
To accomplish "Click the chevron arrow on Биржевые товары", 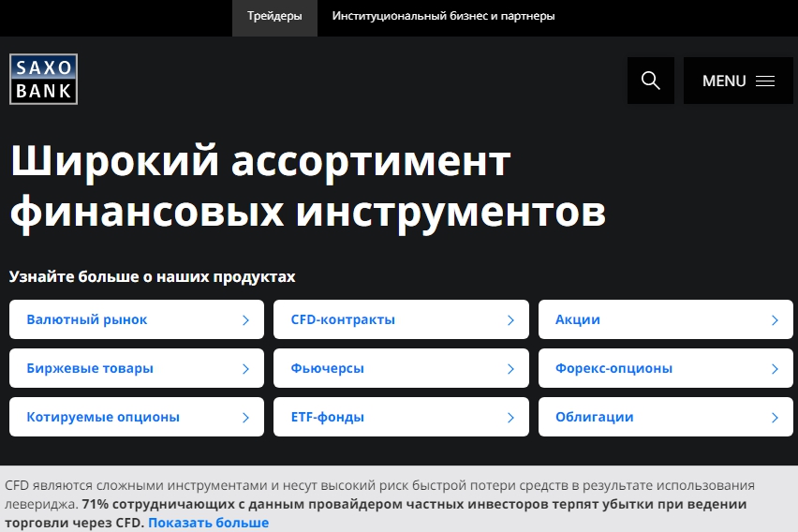I will 245,369.
